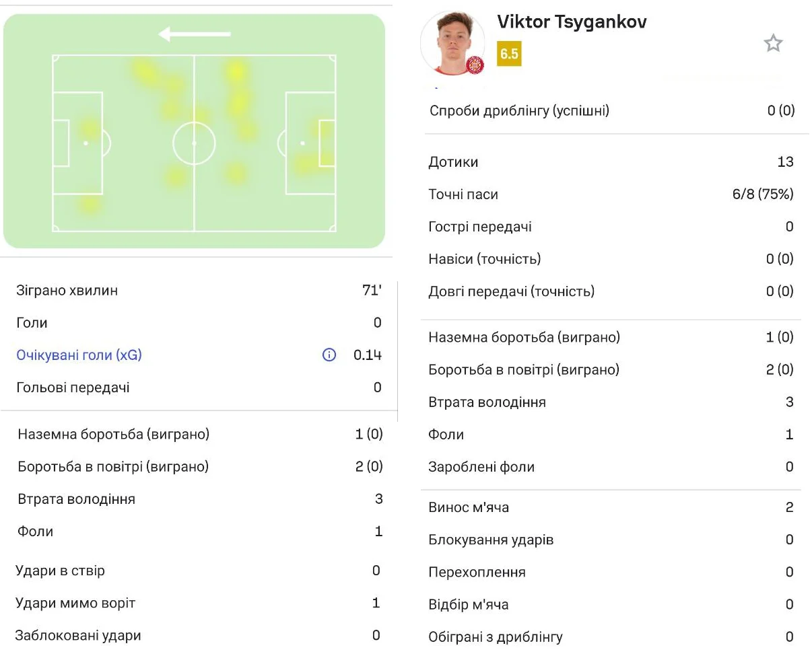
Task: Click the info icon beside xG value
Action: (x=329, y=355)
